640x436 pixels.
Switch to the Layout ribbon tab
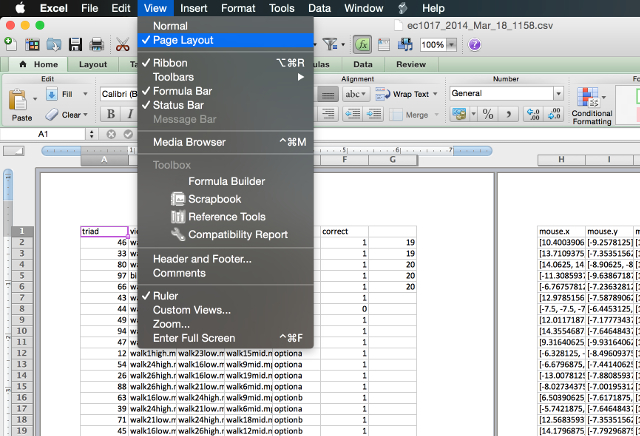(93, 64)
